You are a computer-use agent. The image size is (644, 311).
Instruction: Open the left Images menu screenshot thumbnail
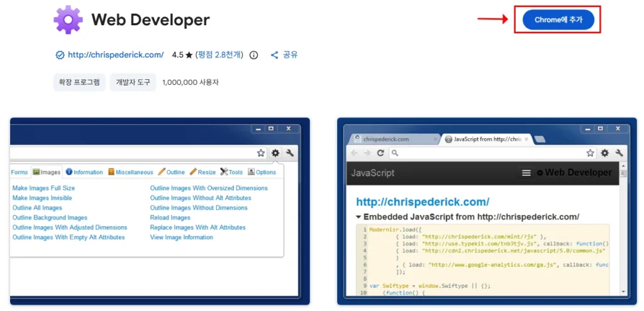tap(160, 211)
